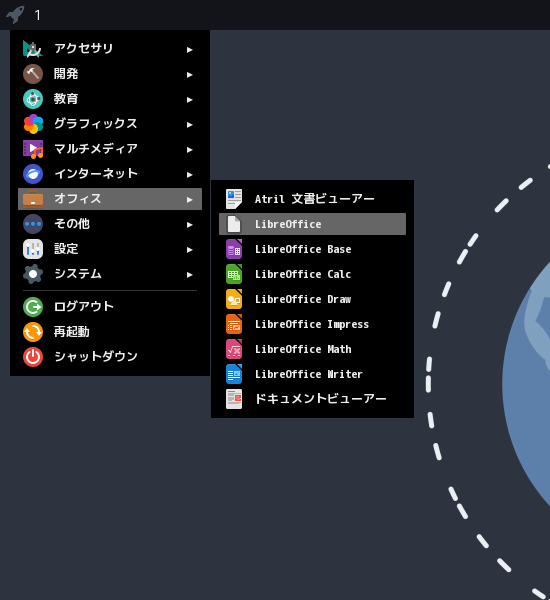The image size is (550, 600).
Task: Click the 開発 hammer icon
Action: pos(33,74)
